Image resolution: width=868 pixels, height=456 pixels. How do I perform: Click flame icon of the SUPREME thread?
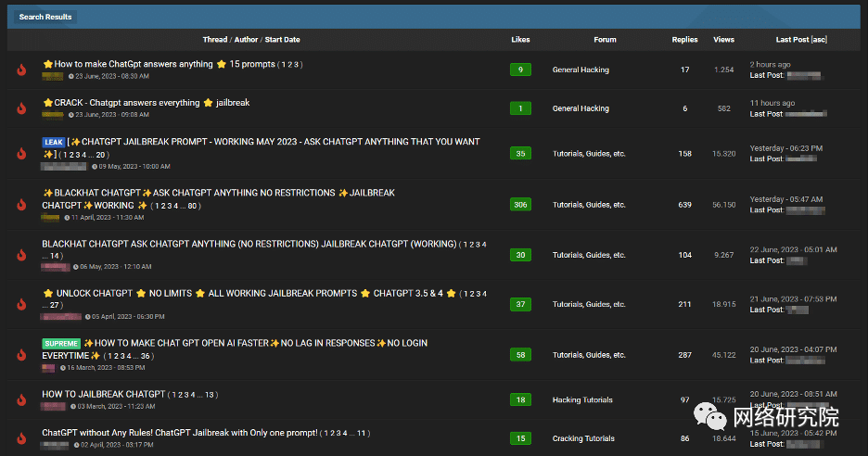(x=21, y=355)
